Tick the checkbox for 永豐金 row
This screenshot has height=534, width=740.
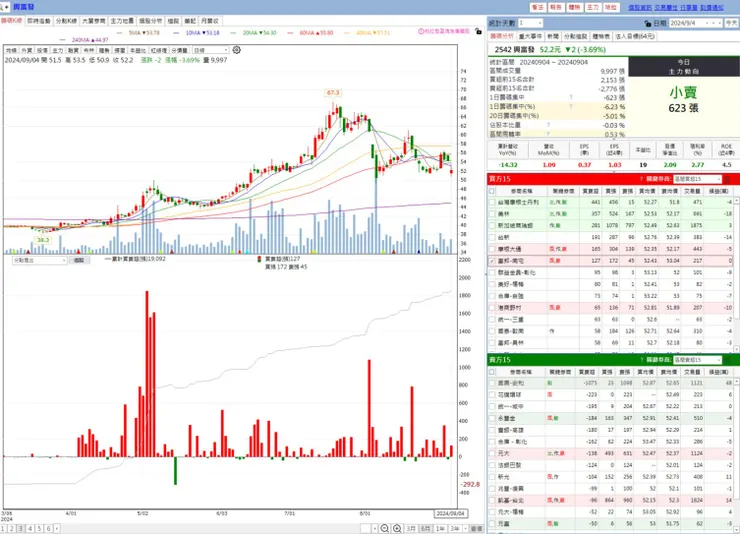coord(492,418)
